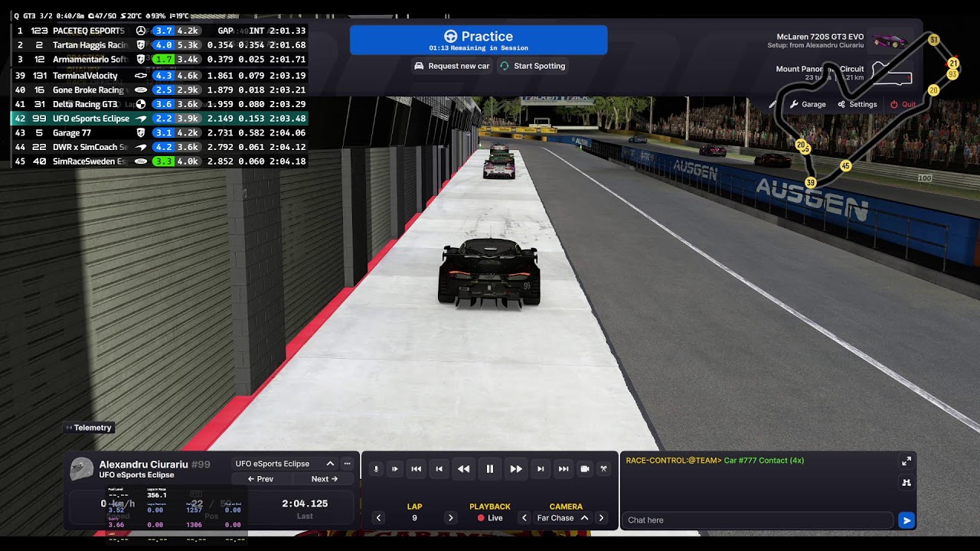Toggle the microphone icon in replay controls
This screenshot has height=551, width=980.
(x=376, y=469)
